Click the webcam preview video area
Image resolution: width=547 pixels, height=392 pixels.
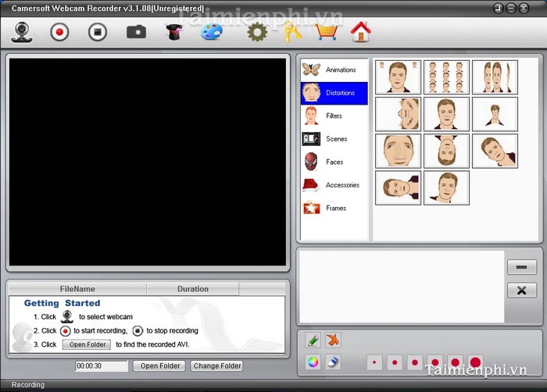(148, 162)
